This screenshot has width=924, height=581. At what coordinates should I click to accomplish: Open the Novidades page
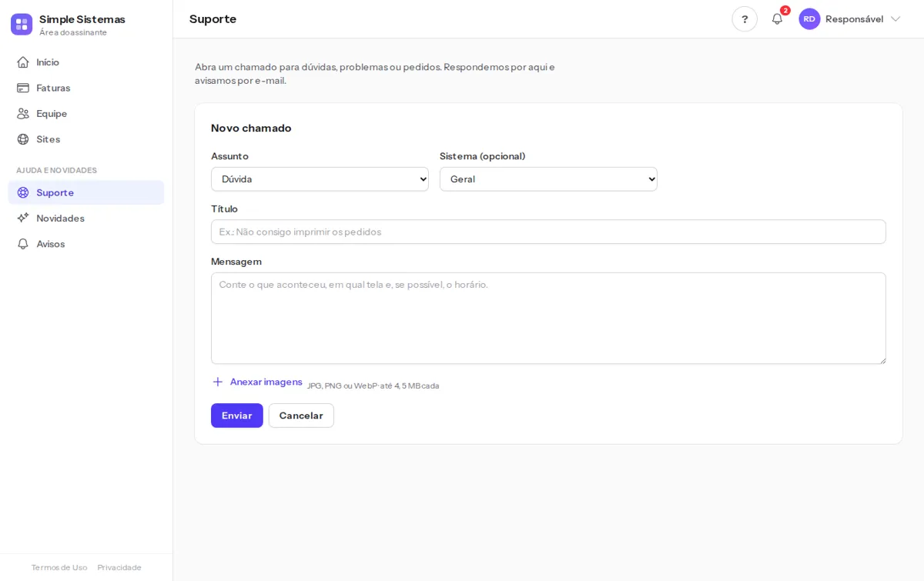tap(86, 219)
